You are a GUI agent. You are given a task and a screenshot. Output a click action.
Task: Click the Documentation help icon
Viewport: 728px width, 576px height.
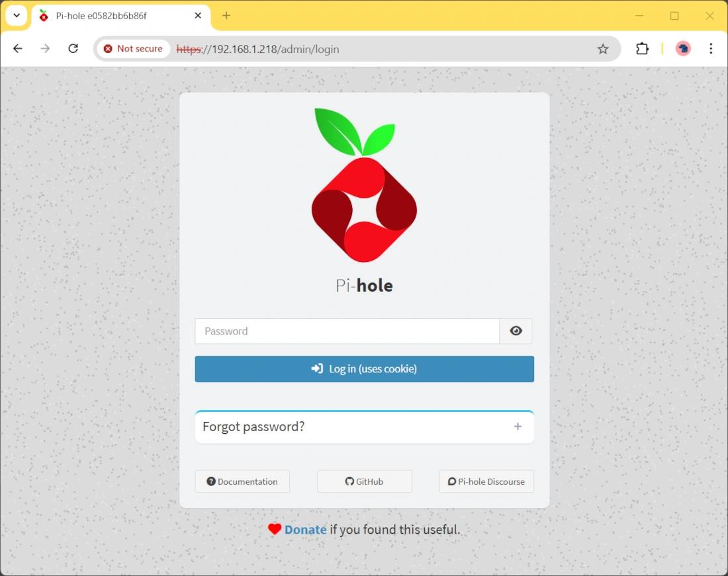tap(210, 481)
